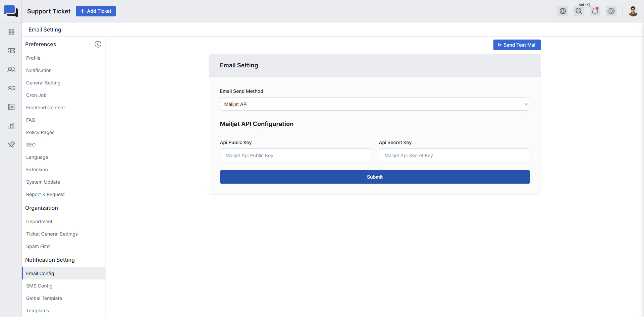
Task: Expand the Email Send Method dropdown
Action: [x=375, y=104]
